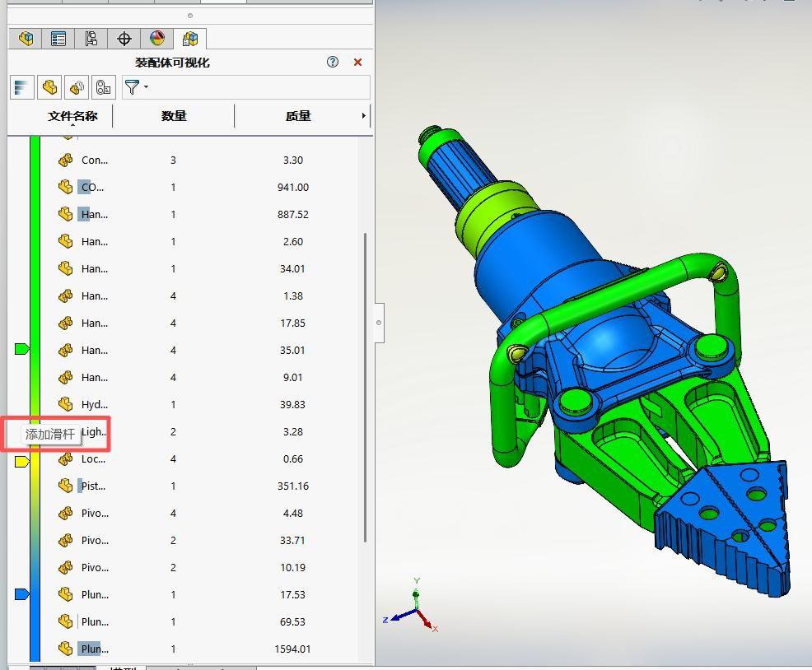Click part icon of CO... row
This screenshot has height=670, width=812.
pos(65,187)
